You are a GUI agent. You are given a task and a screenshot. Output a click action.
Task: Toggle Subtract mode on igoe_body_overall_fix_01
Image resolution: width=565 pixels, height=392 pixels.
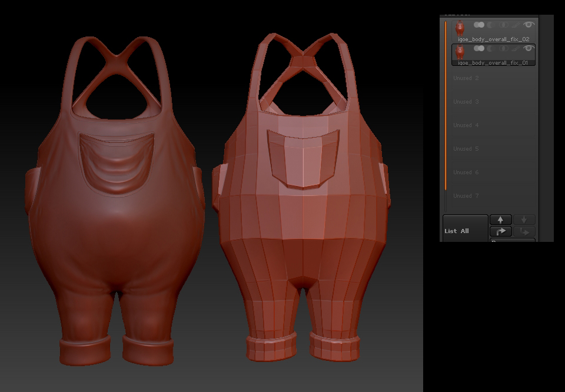click(x=491, y=49)
